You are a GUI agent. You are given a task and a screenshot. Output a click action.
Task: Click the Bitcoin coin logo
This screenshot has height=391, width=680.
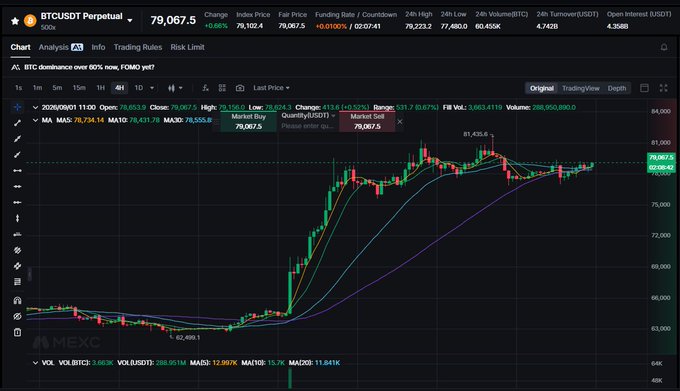point(30,21)
